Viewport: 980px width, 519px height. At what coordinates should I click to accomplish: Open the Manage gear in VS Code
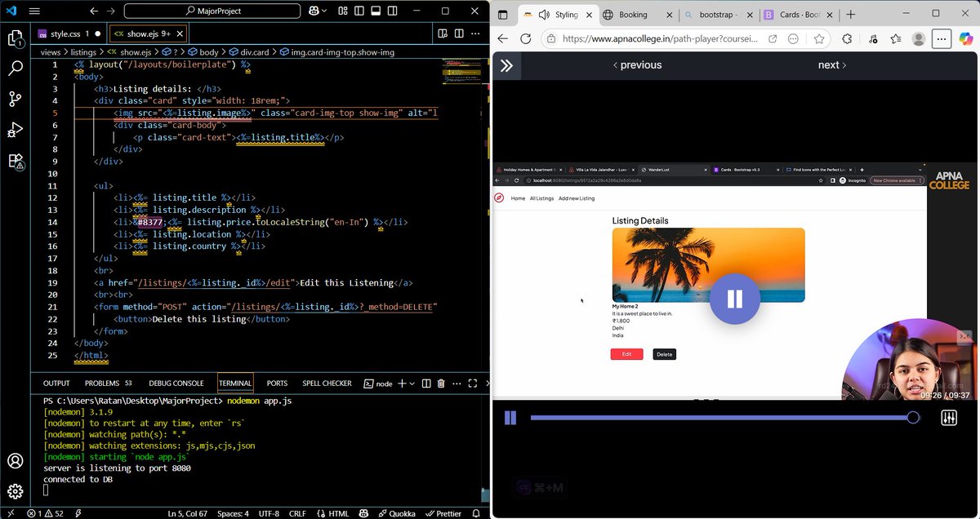(16, 491)
